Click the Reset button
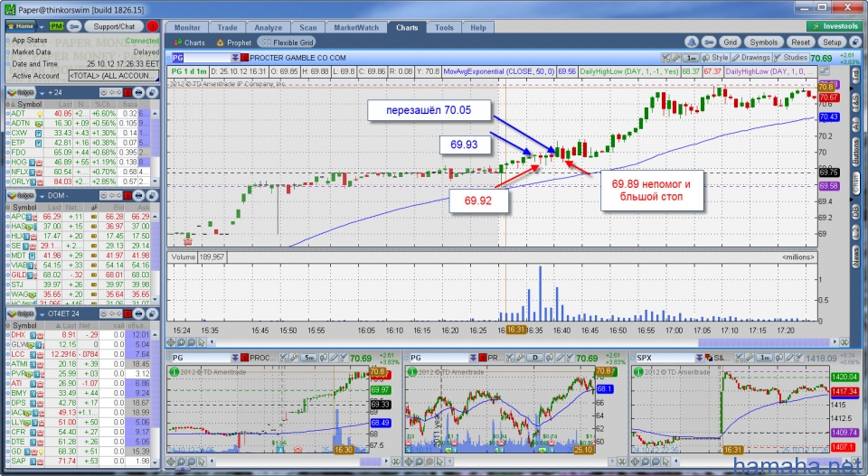 (x=800, y=42)
